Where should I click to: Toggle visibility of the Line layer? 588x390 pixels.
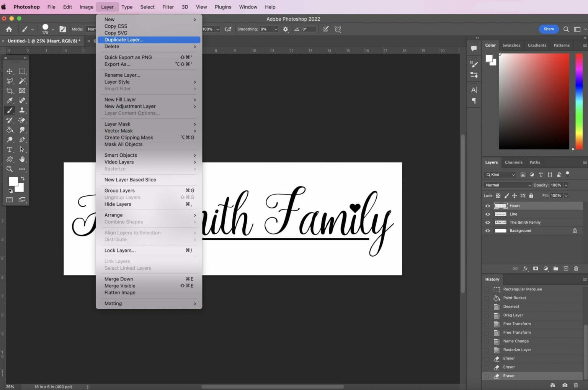(x=487, y=214)
